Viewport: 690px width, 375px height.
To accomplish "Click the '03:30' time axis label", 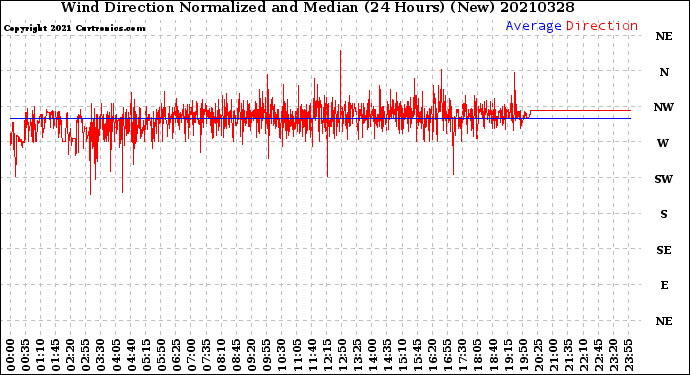I will click(x=101, y=355).
